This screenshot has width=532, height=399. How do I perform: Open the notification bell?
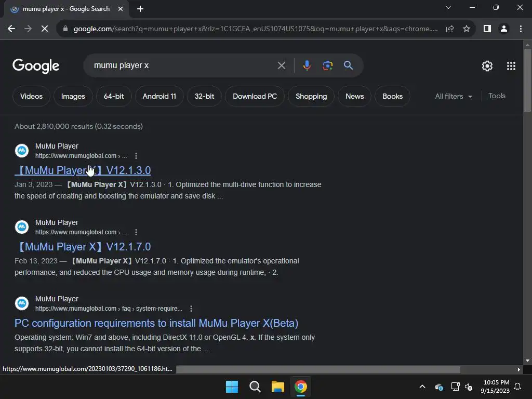click(x=518, y=387)
